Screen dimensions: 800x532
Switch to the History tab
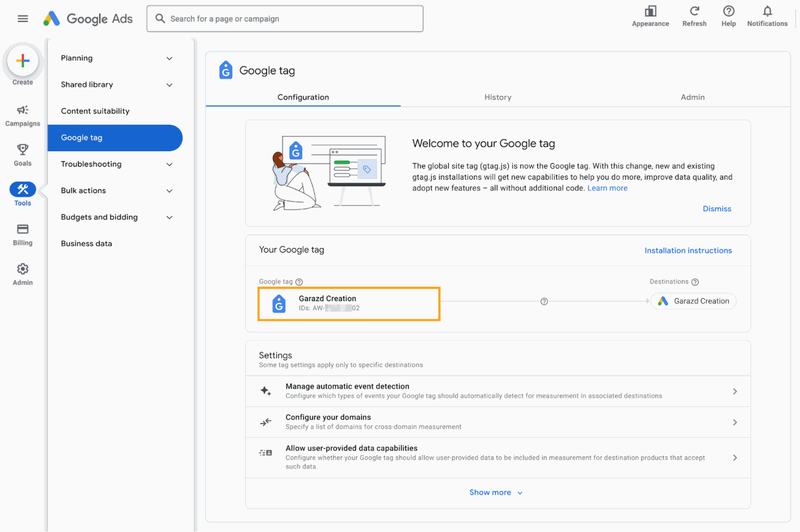coord(497,97)
